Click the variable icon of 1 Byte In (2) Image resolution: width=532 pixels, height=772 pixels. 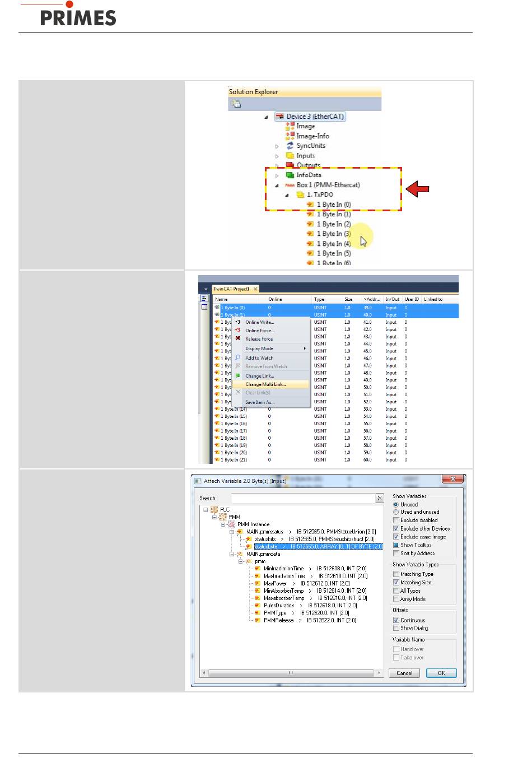pos(310,224)
